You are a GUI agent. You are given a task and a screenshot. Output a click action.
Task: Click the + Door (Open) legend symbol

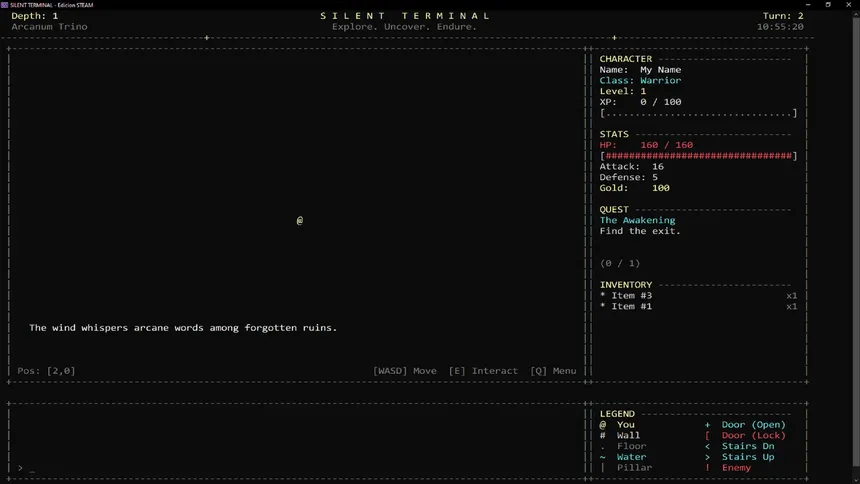click(x=708, y=425)
